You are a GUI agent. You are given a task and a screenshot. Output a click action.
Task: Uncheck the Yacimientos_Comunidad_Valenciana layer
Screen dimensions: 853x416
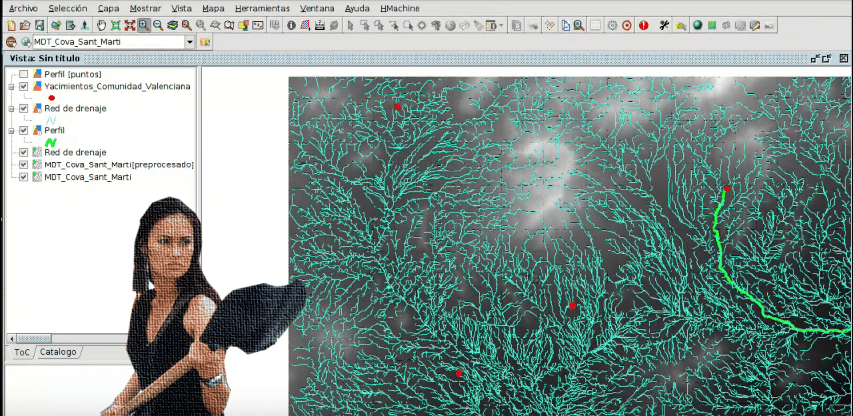click(23, 87)
